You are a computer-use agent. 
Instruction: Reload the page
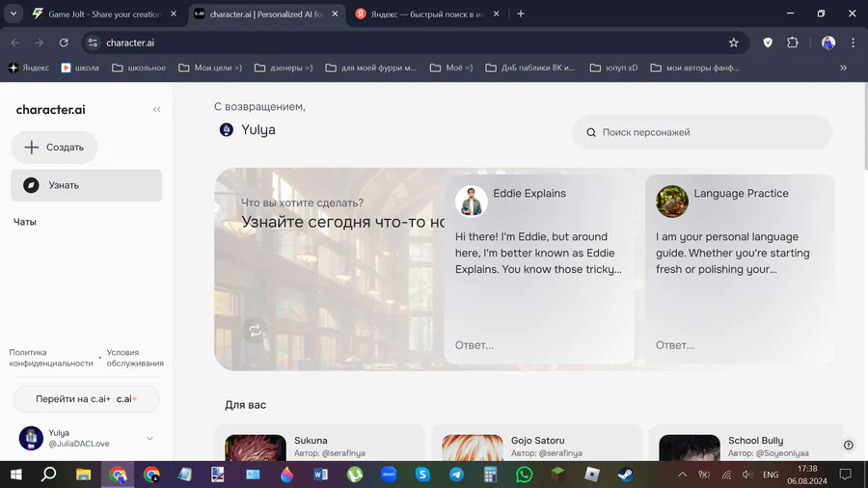pyautogui.click(x=64, y=42)
